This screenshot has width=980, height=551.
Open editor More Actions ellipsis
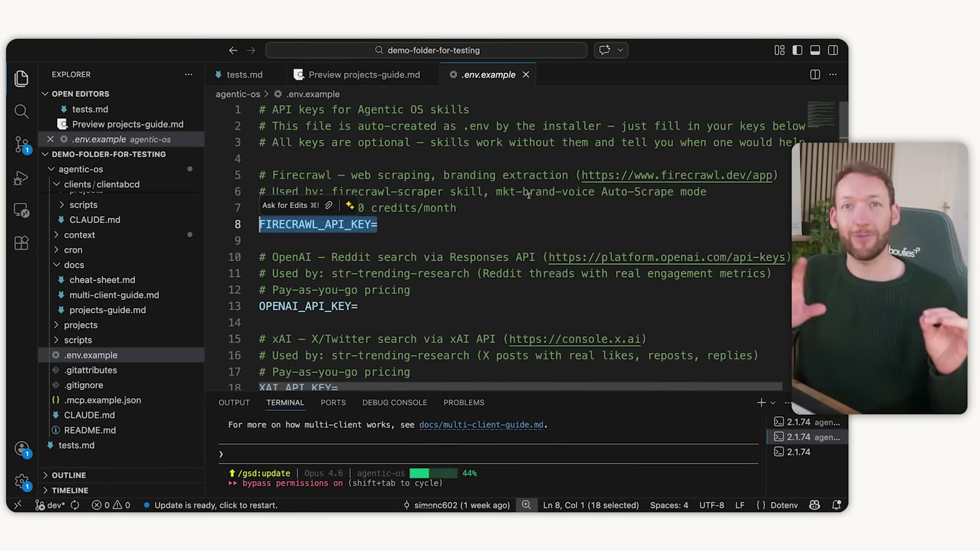[x=833, y=74]
